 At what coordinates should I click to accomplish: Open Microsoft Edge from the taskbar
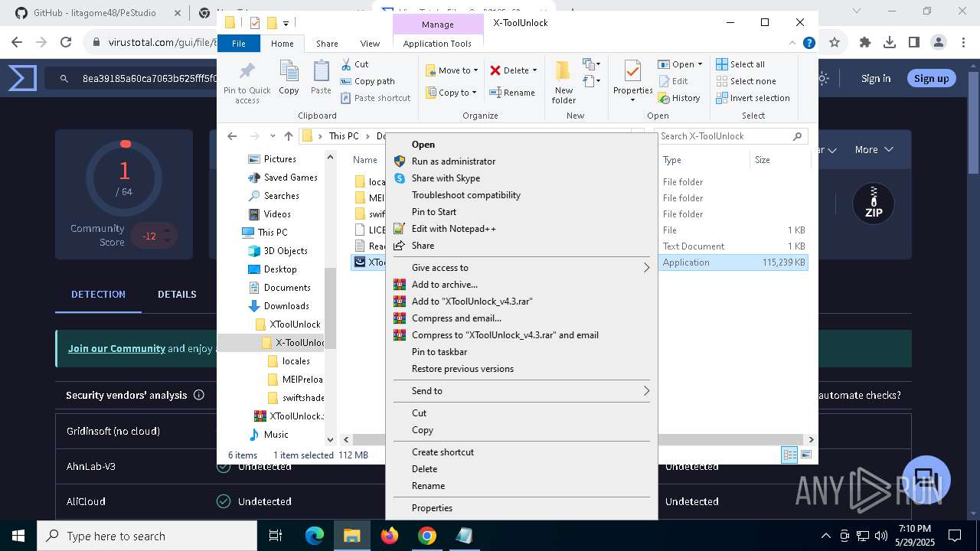click(315, 536)
